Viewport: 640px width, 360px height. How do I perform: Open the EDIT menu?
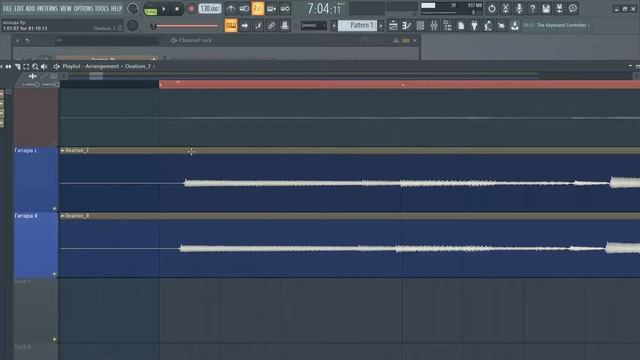coord(19,8)
